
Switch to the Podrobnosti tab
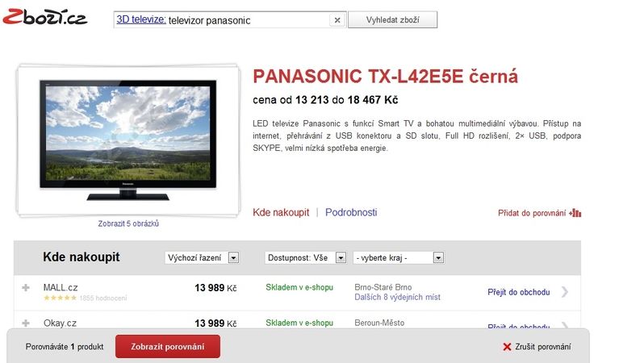click(351, 212)
